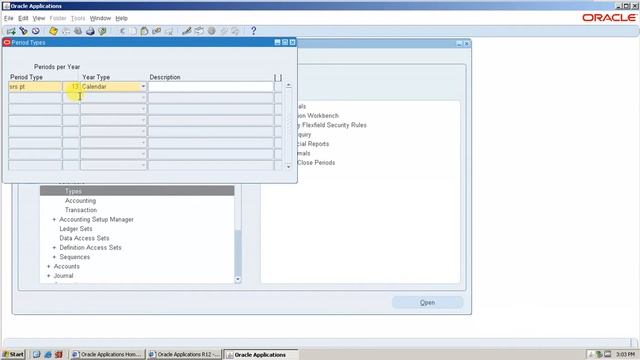Image resolution: width=640 pixels, height=360 pixels.
Task: Click the New record toolbar icon
Action: [x=11, y=31]
